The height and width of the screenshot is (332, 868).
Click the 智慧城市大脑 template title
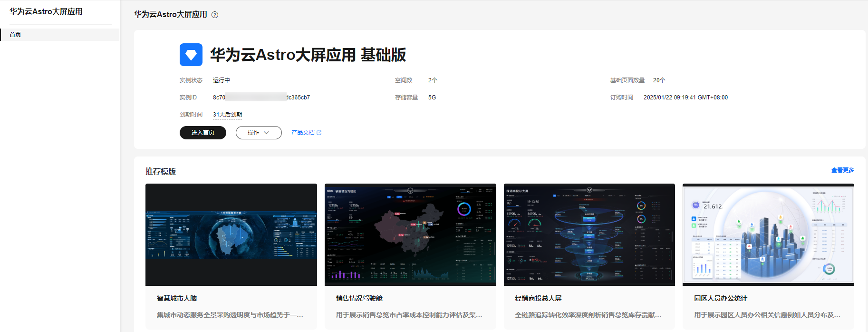coord(177,298)
